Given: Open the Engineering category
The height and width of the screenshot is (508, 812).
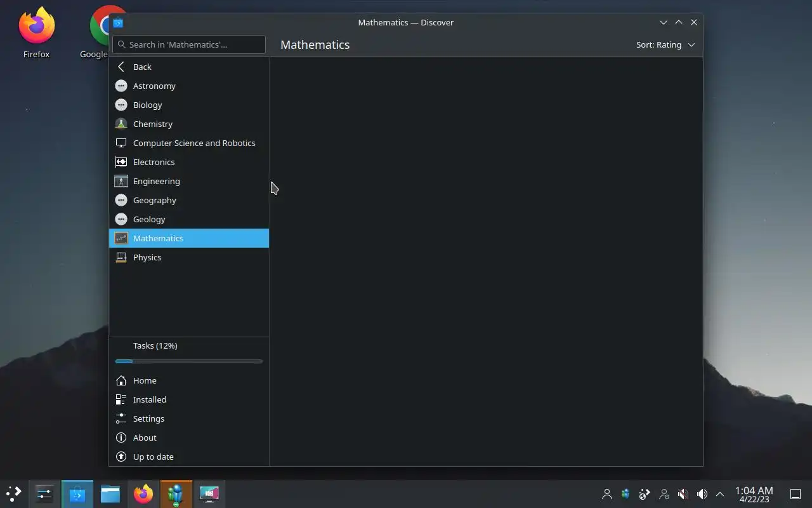Looking at the screenshot, I should (x=189, y=181).
